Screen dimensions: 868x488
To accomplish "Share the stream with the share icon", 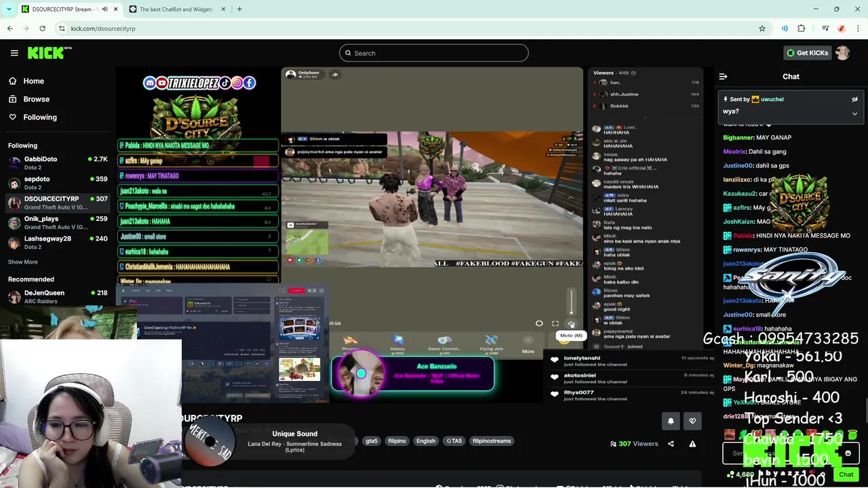I will (x=671, y=444).
